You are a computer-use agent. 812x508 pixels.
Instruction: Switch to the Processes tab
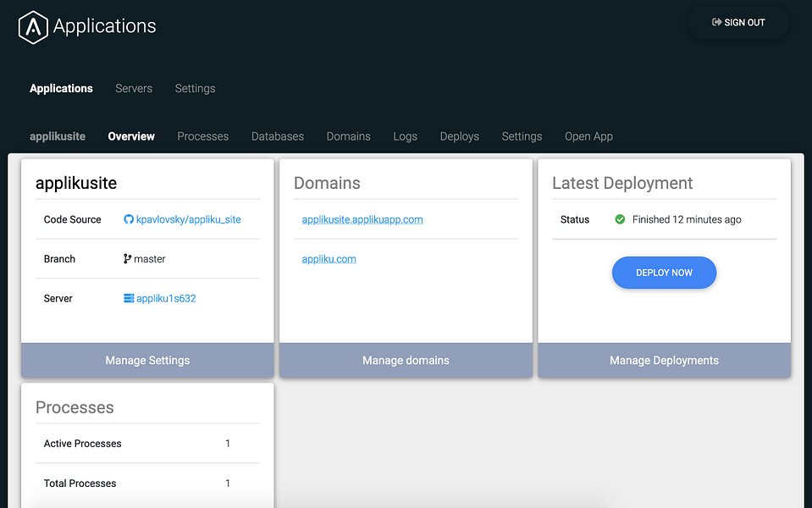point(202,136)
